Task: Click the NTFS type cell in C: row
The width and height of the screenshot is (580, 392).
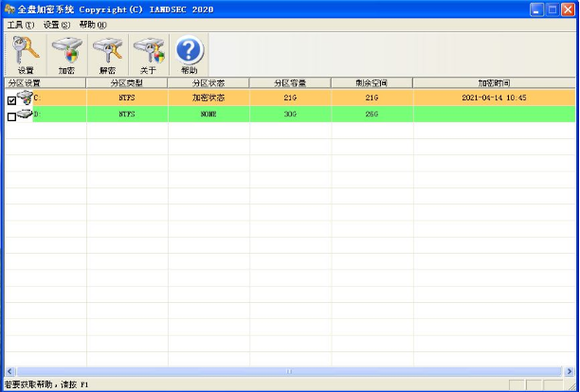Action: click(127, 98)
